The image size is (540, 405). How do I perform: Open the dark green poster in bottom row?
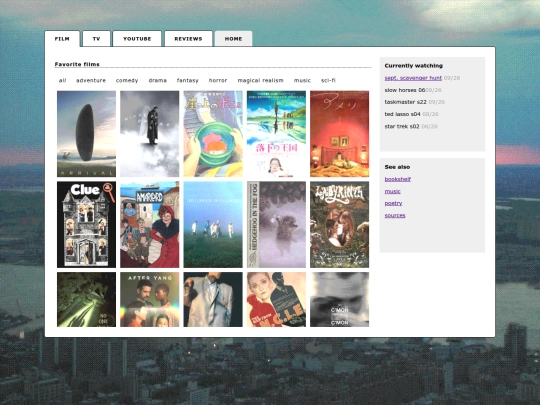pyautogui.click(x=86, y=299)
